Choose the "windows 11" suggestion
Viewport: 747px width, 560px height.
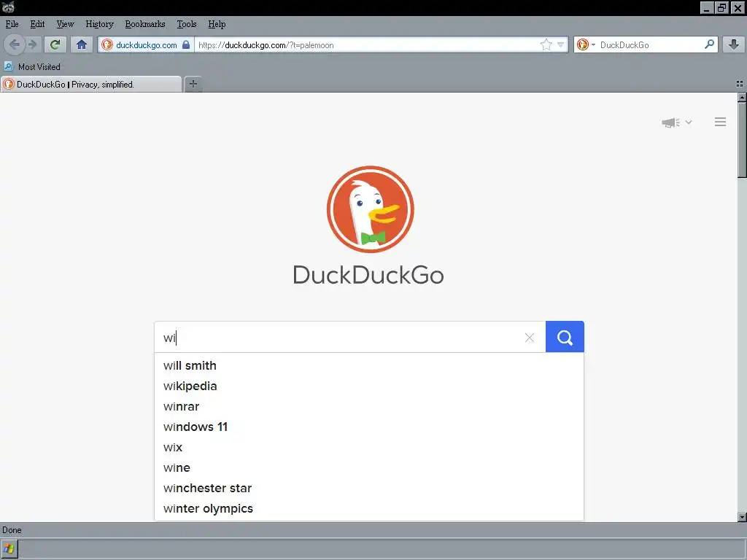369,427
